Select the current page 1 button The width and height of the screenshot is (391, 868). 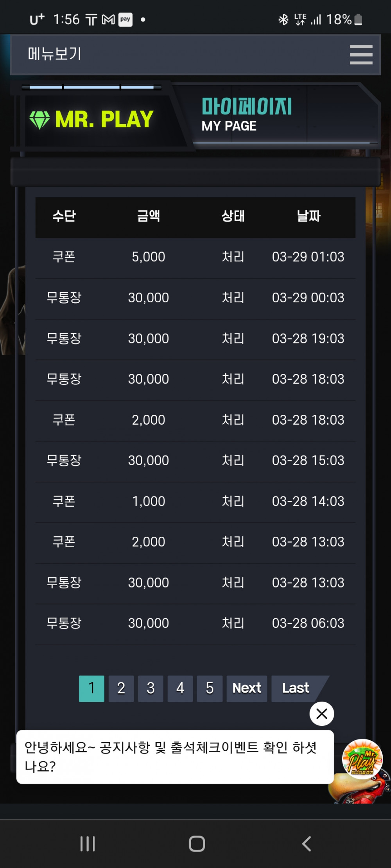coord(91,688)
